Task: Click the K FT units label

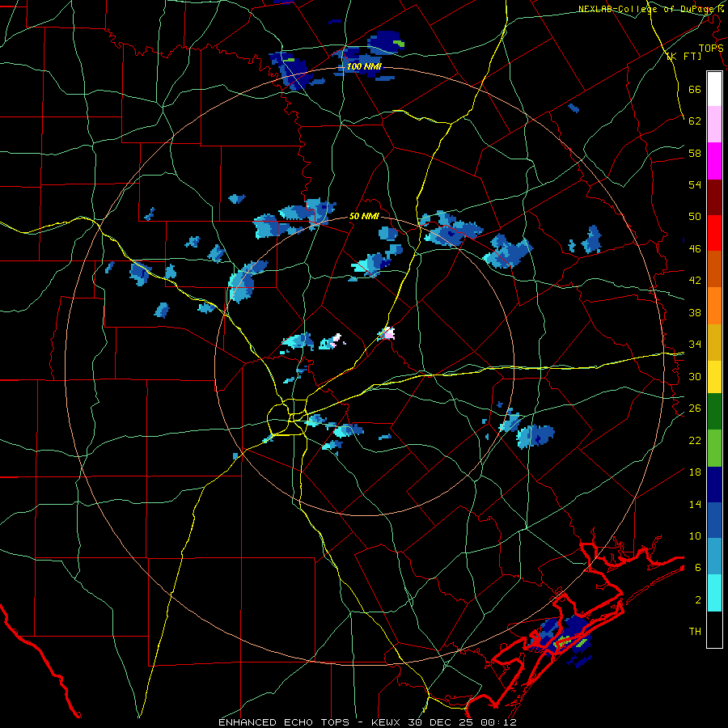Action: coord(684,57)
